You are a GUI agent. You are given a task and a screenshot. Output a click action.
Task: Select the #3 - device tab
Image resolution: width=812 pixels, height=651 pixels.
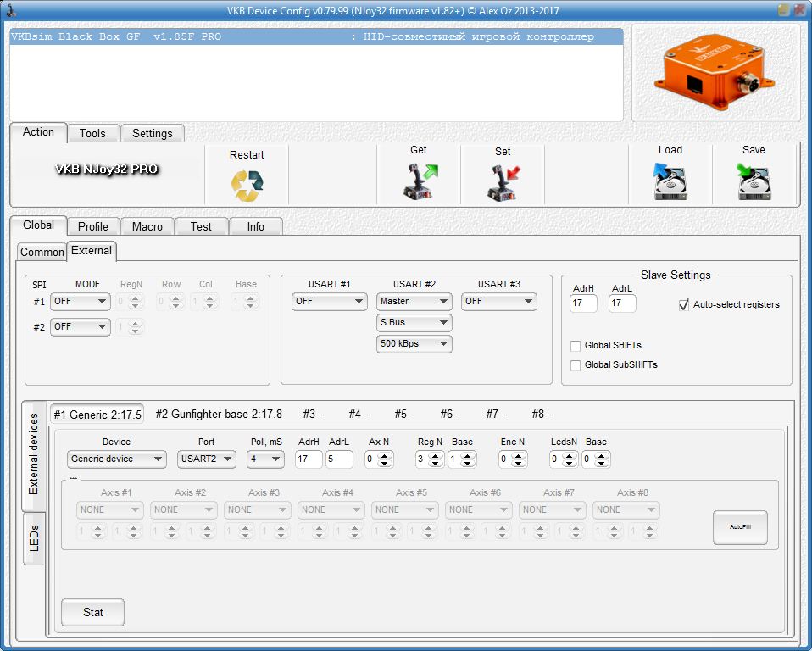(312, 414)
